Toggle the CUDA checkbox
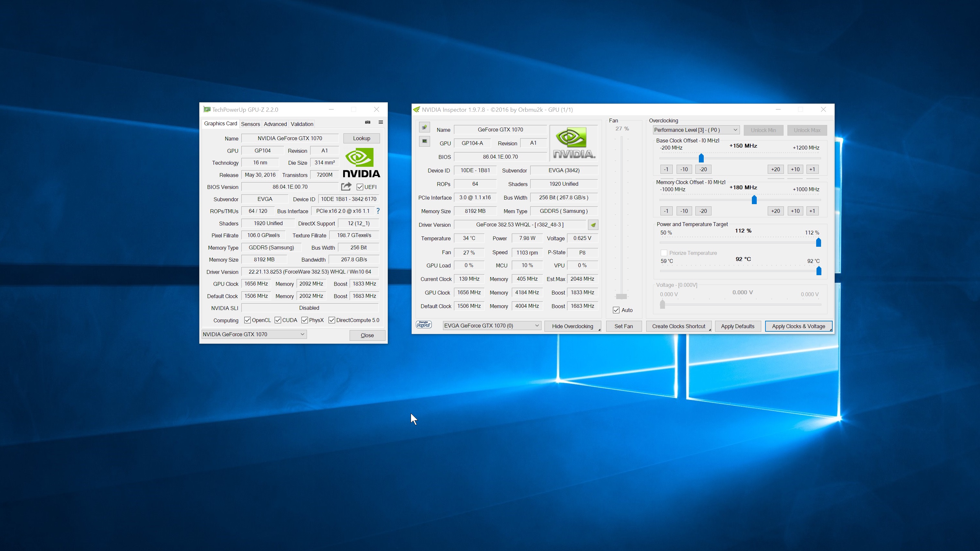 278,320
